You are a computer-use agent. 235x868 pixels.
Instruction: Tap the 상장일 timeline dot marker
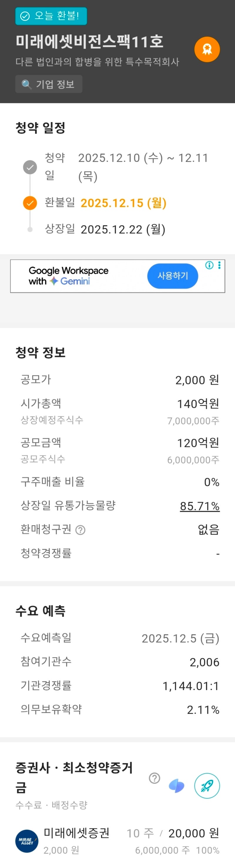tap(30, 229)
